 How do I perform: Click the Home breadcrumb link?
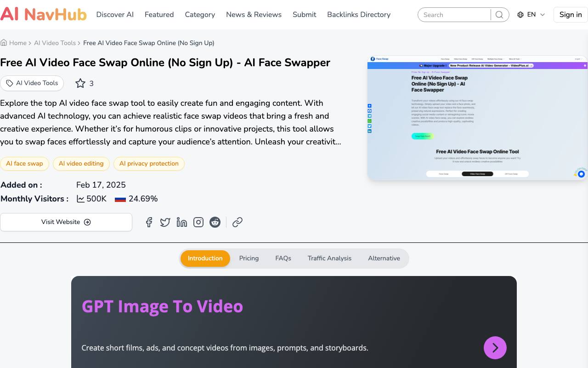[x=18, y=43]
